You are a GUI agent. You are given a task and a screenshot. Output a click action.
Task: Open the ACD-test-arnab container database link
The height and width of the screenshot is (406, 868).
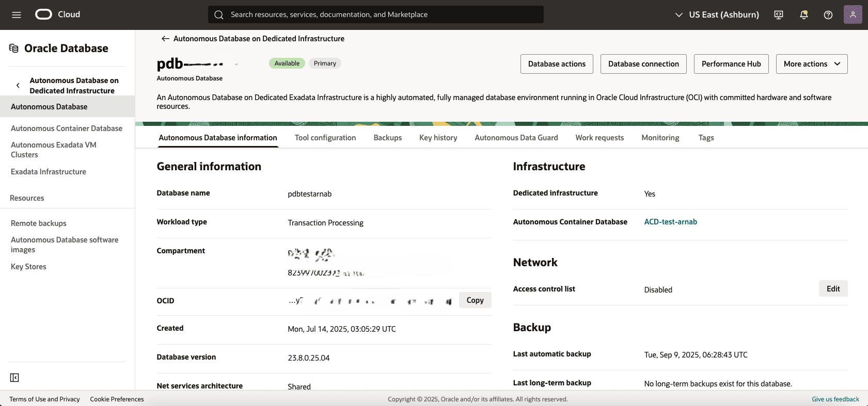tap(671, 222)
